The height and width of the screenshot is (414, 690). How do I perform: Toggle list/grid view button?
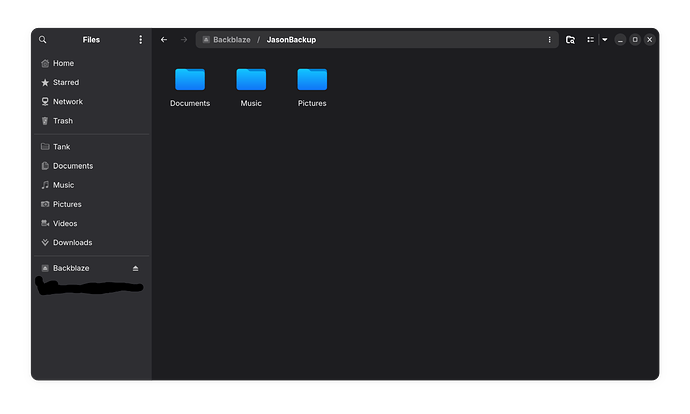(x=590, y=40)
